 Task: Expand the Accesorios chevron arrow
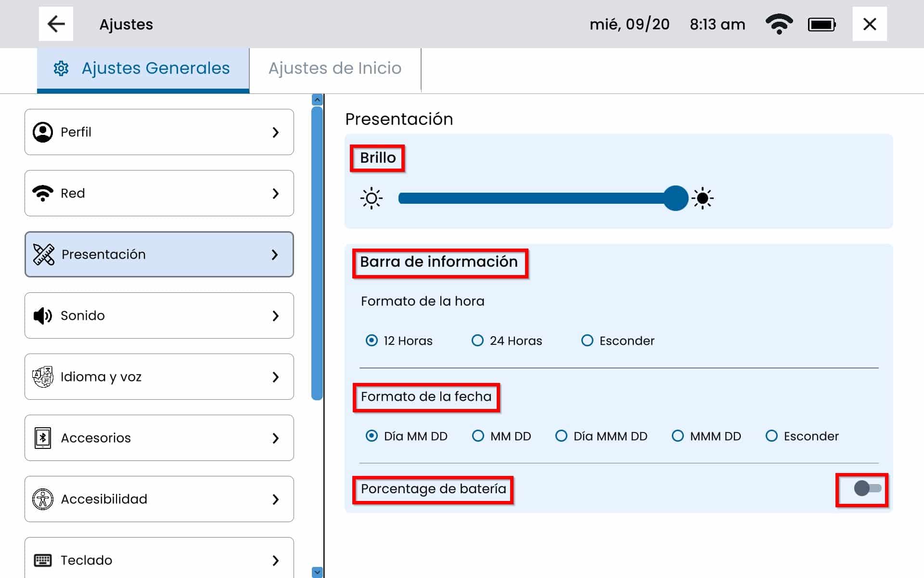point(275,438)
